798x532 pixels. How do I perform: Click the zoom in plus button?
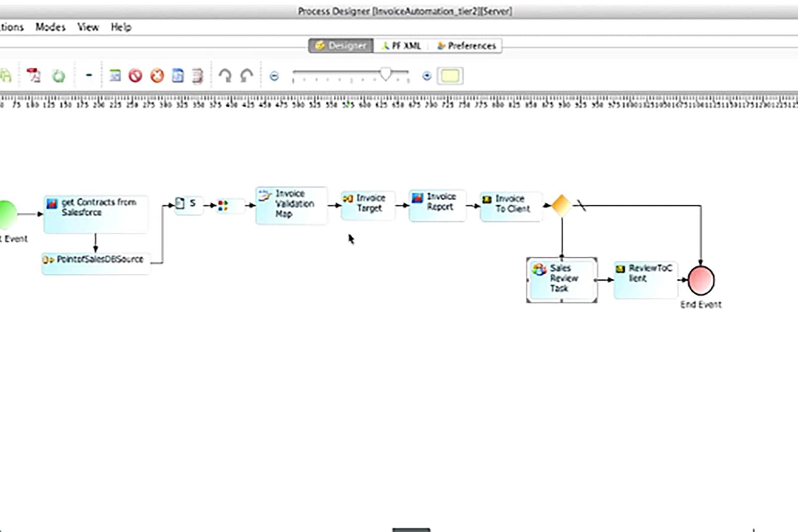tap(426, 76)
